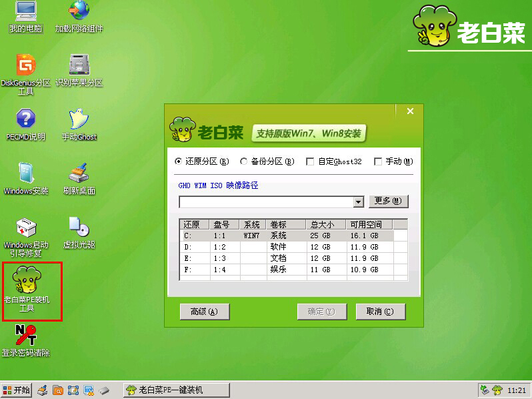Click the gray drive quick launch icon
The height and width of the screenshot is (399, 532).
[105, 390]
